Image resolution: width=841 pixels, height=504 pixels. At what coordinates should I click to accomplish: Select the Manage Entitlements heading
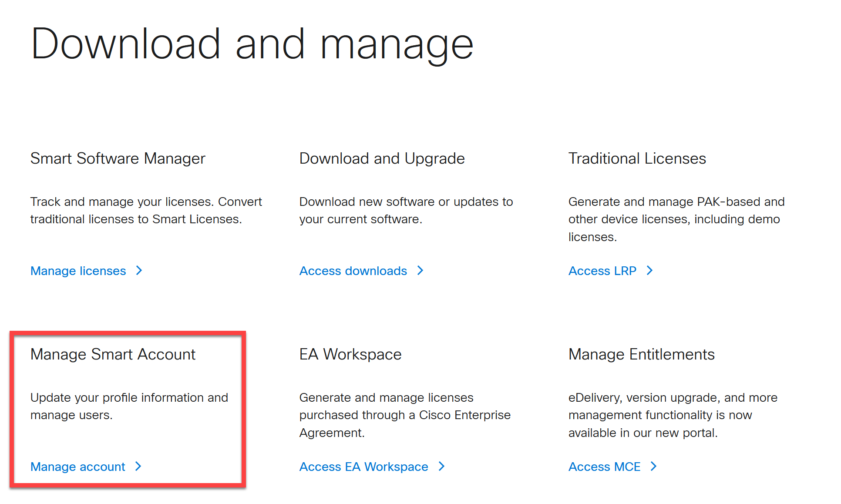click(642, 354)
